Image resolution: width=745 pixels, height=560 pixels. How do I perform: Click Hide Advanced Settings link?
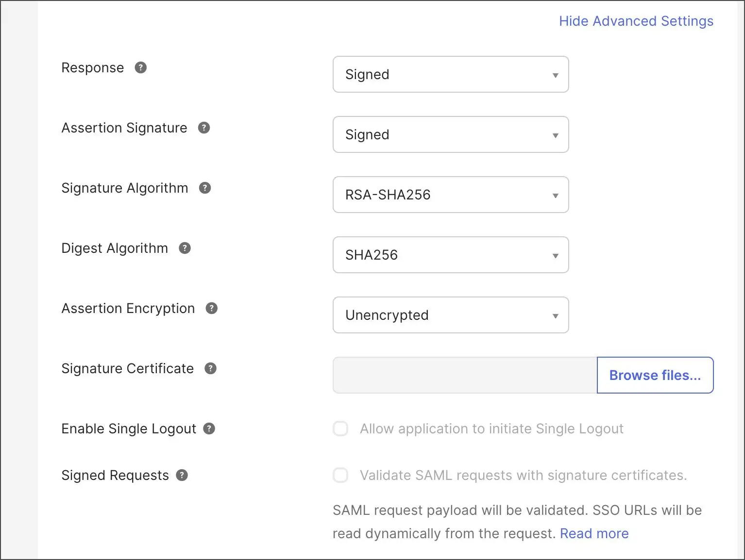click(x=636, y=21)
